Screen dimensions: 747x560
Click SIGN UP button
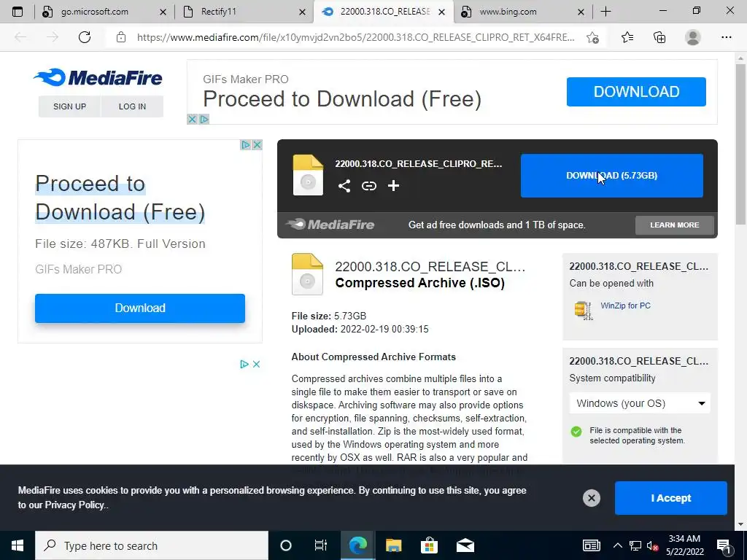pyautogui.click(x=69, y=106)
